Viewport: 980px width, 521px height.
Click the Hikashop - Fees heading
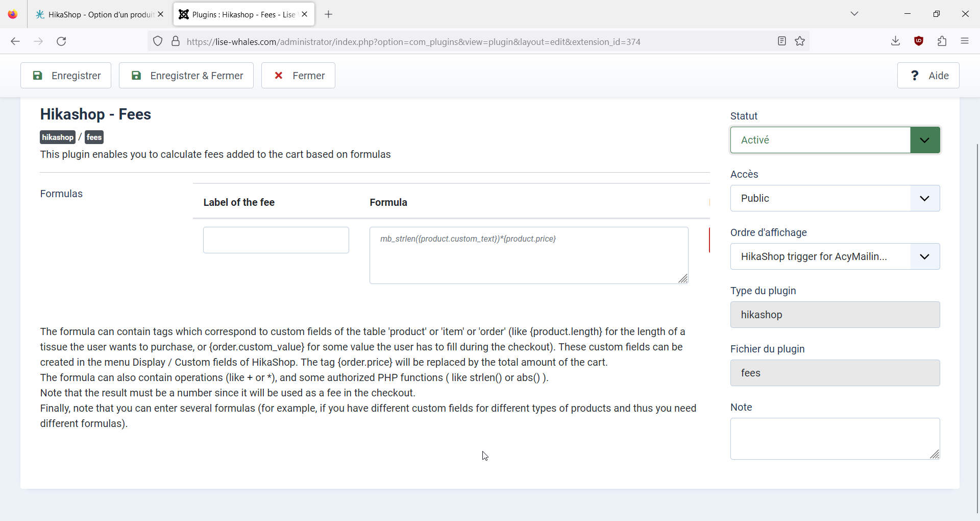[x=96, y=114]
